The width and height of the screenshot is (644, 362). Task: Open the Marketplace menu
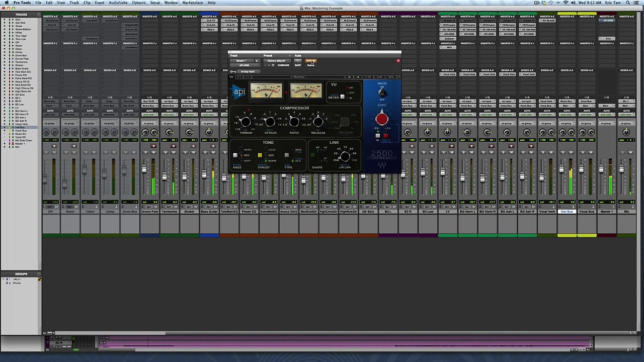[193, 3]
